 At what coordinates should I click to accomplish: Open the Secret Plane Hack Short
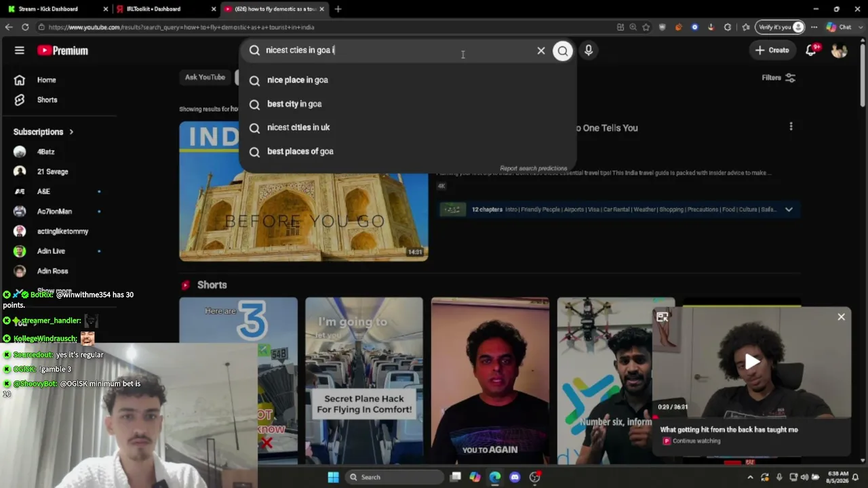click(x=364, y=381)
